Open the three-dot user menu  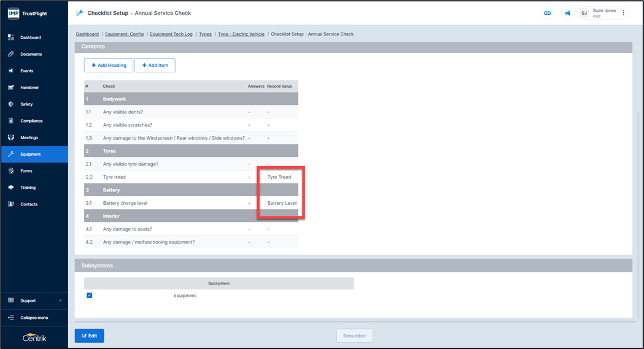pyautogui.click(x=624, y=13)
